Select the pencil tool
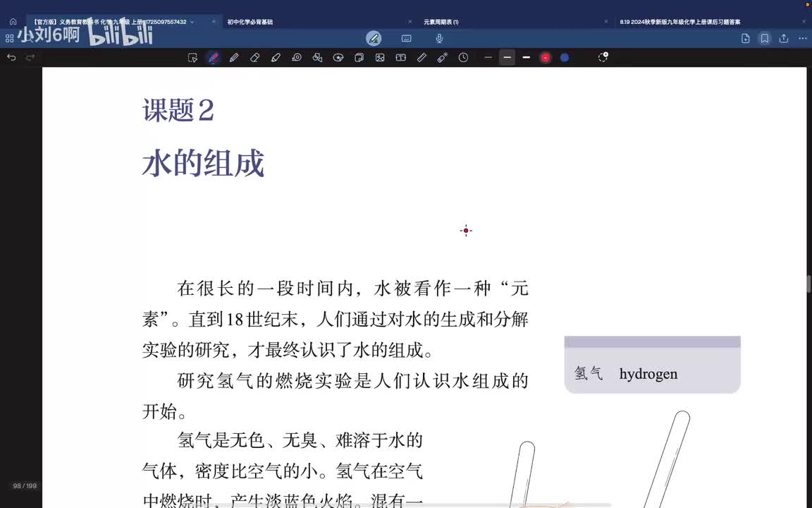812x508 pixels. (234, 58)
